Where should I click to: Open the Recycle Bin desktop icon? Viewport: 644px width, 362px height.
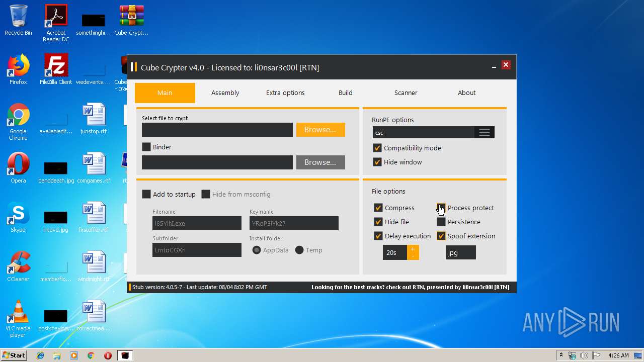coord(18,20)
